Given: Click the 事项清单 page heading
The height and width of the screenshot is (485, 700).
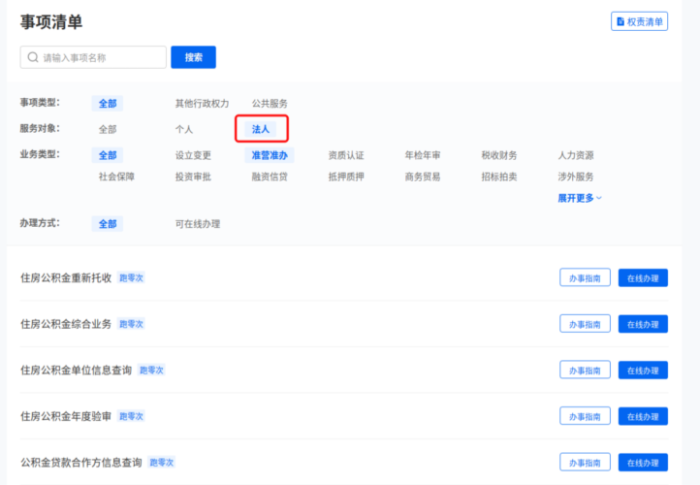Looking at the screenshot, I should 51,22.
